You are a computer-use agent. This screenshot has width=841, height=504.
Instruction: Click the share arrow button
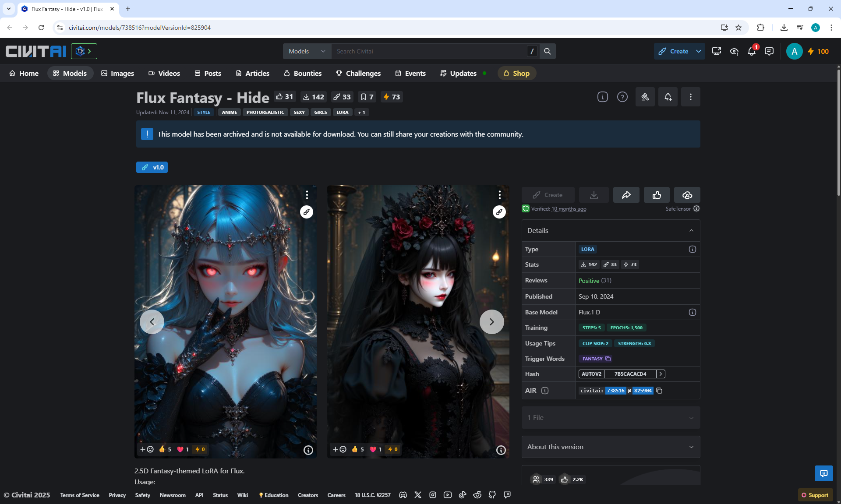click(626, 195)
